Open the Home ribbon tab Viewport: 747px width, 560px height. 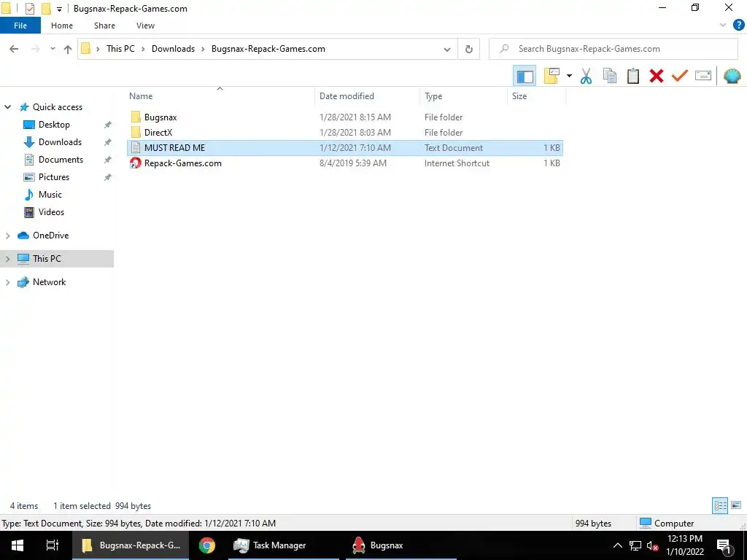tap(62, 26)
